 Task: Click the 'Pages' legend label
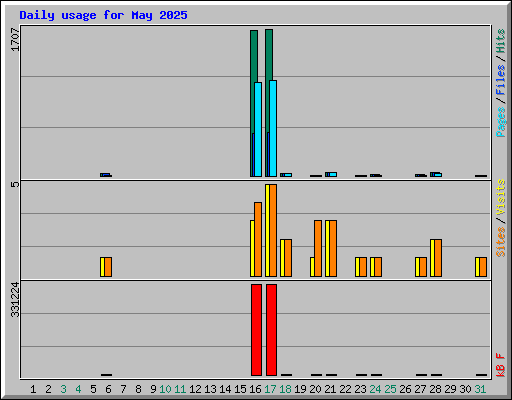(500, 122)
